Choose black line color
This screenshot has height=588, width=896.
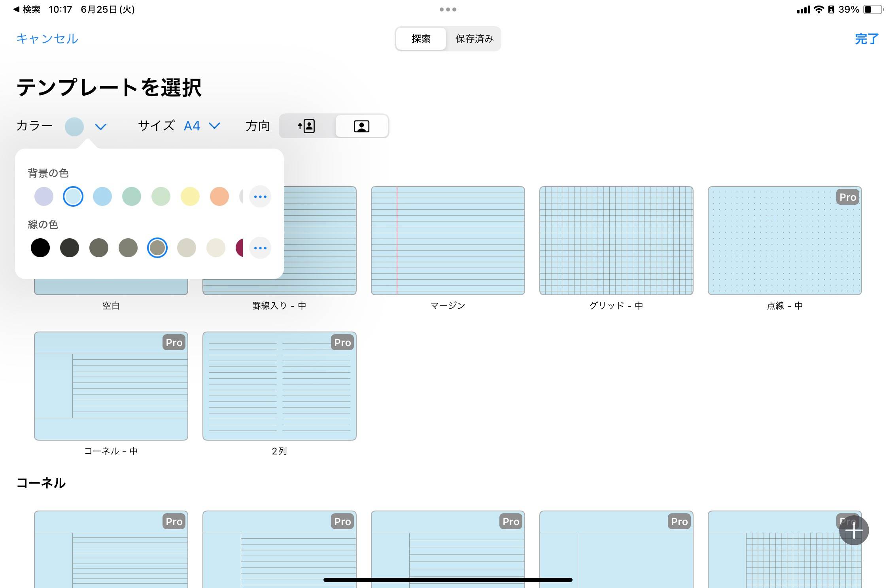pyautogui.click(x=40, y=248)
